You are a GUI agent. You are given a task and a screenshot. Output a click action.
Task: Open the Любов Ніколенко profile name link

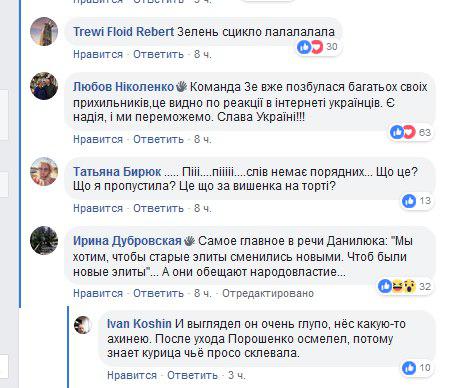(123, 87)
